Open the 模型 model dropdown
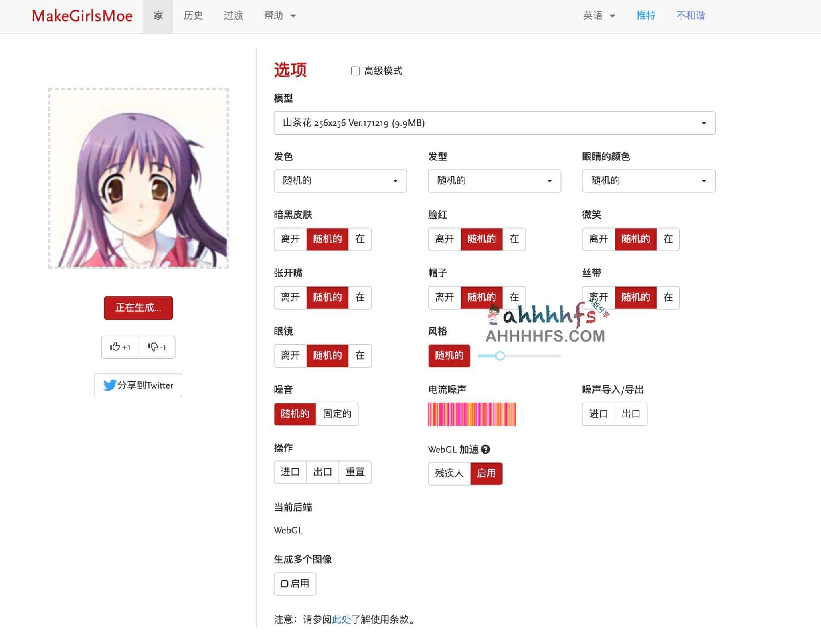The height and width of the screenshot is (644, 821). click(x=493, y=123)
